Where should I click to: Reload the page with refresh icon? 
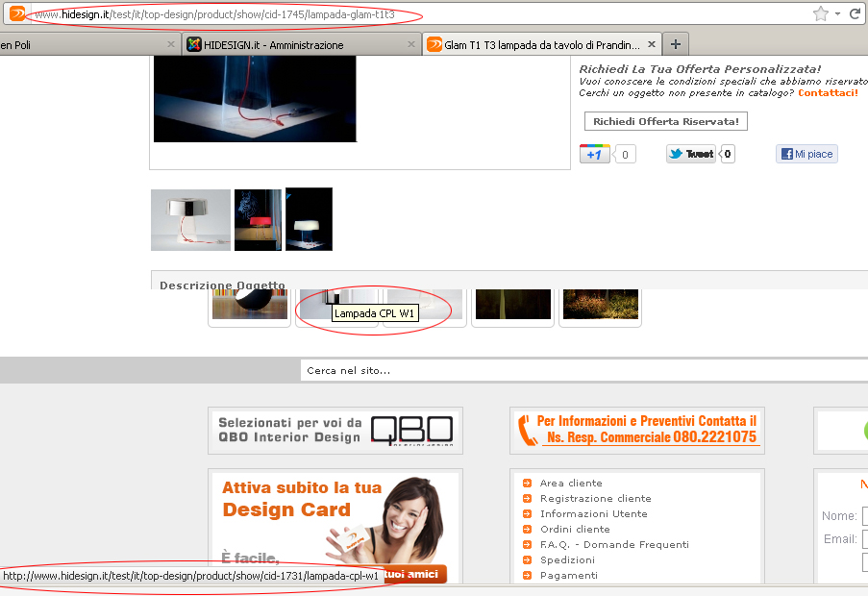tap(856, 13)
